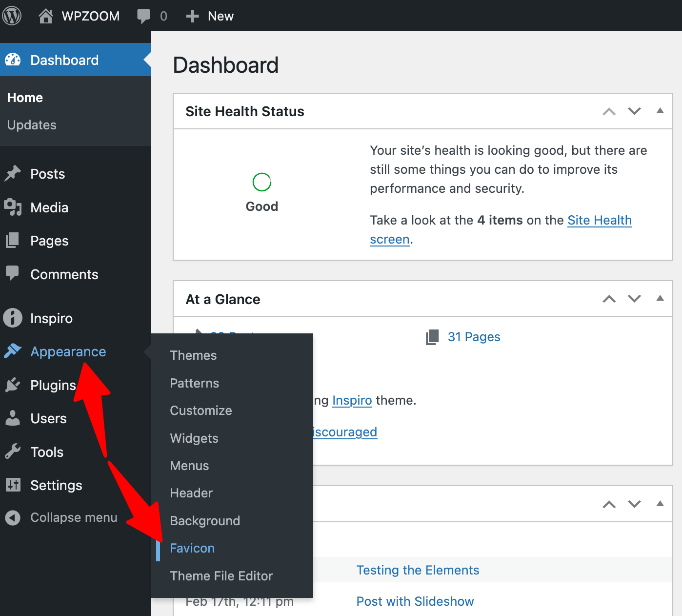Move Site Health Status widget up
The height and width of the screenshot is (616, 682).
[x=609, y=111]
